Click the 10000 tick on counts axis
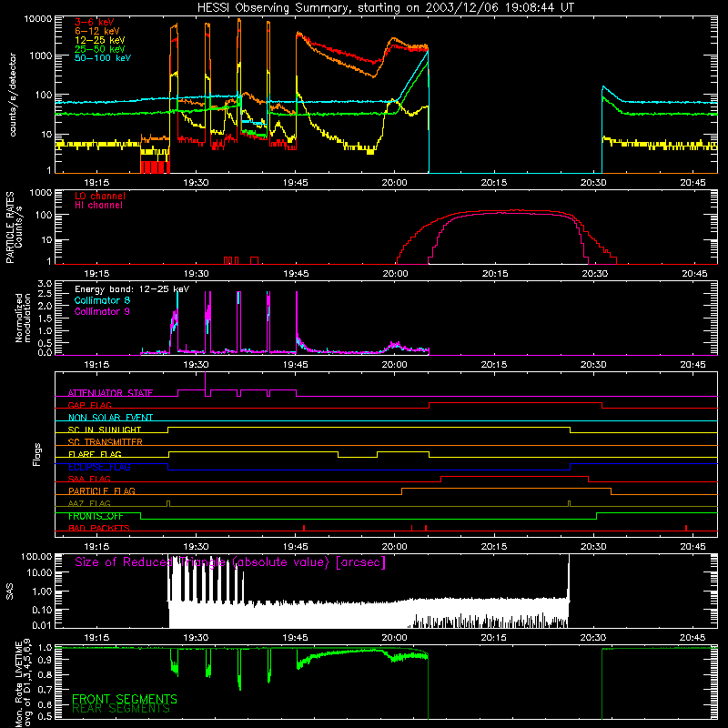728x728 pixels. [38, 19]
